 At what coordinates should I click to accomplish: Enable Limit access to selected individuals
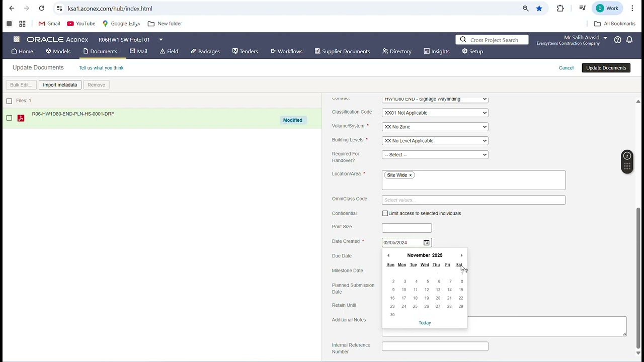(385, 214)
